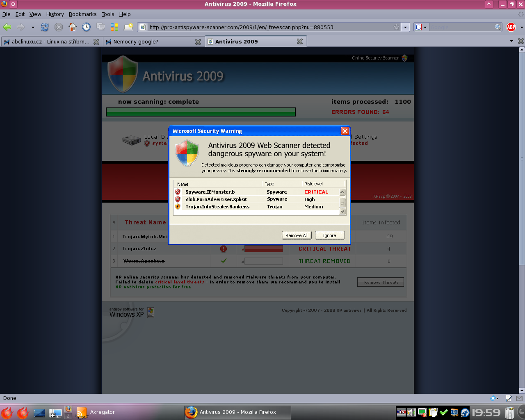525x420 pixels.
Task: Click the errors found 64 link
Action: tap(386, 112)
